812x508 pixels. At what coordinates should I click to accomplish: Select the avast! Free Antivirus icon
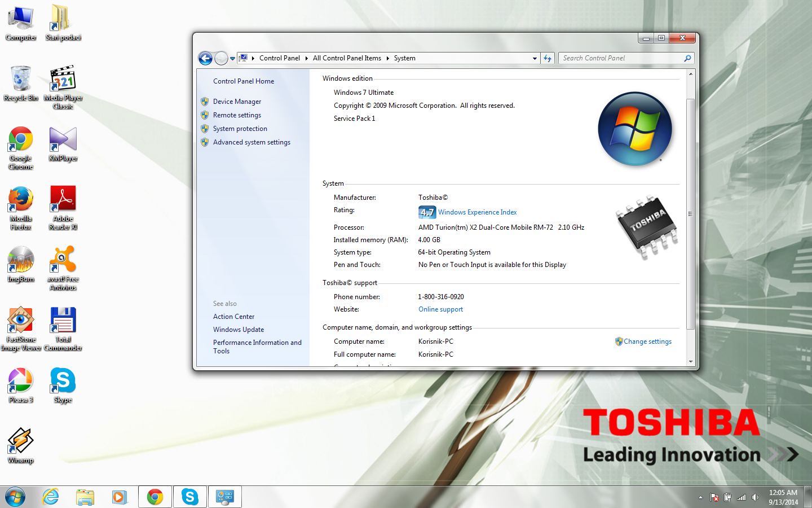(63, 269)
